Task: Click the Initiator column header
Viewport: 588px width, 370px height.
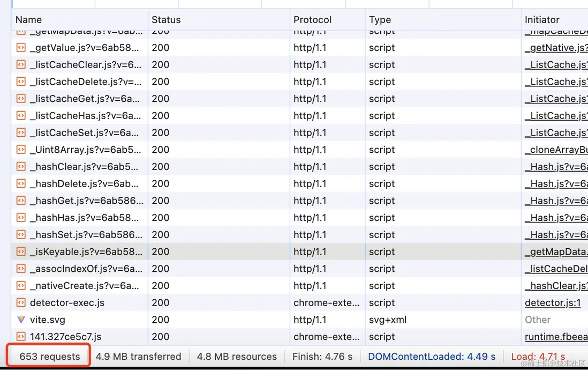Action: pos(542,20)
